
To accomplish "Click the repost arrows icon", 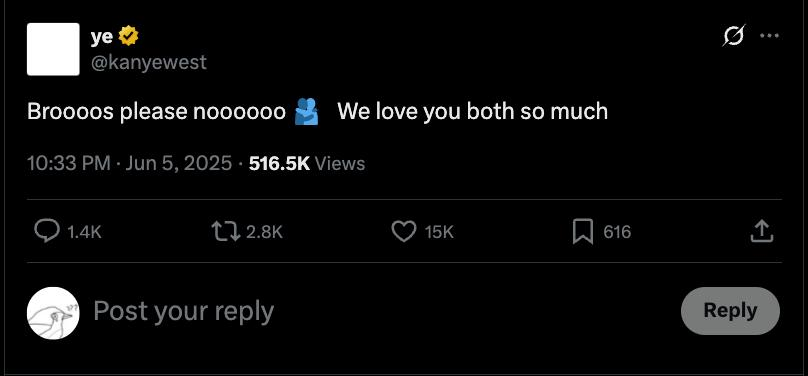I will (226, 232).
